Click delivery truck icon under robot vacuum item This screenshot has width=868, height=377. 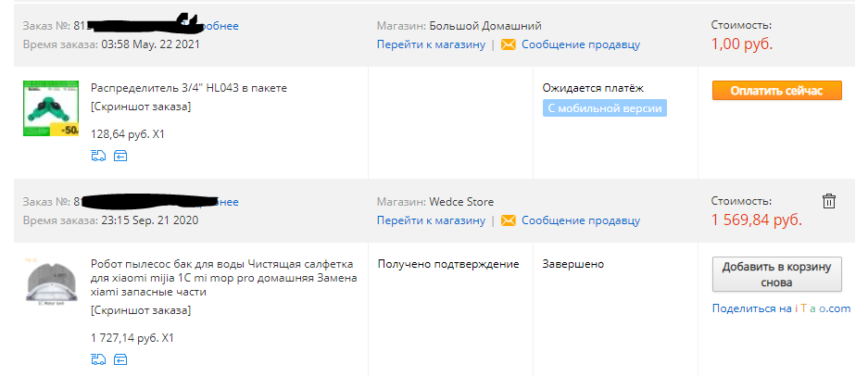[98, 359]
